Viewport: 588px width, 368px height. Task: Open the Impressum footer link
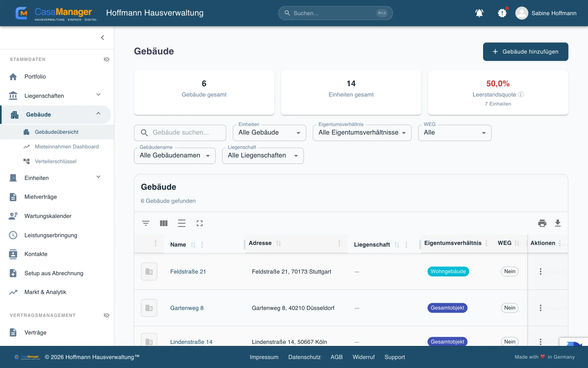coord(264,357)
